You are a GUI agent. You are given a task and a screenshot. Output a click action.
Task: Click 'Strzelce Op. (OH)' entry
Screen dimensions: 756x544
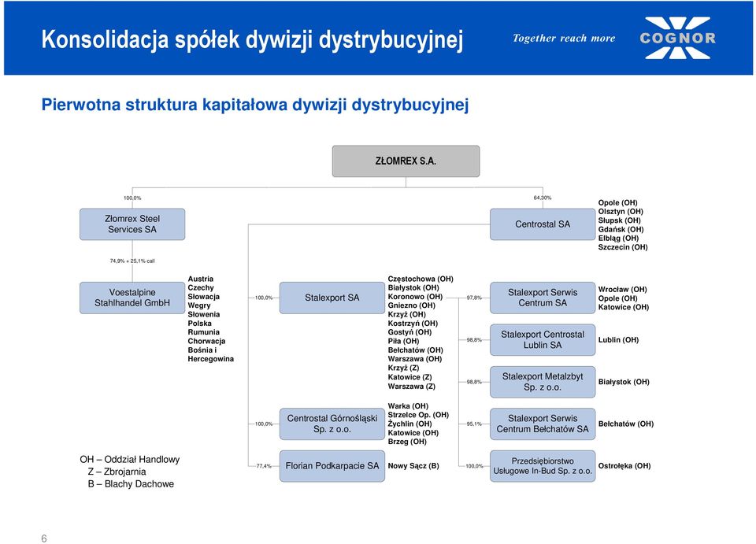tap(418, 415)
